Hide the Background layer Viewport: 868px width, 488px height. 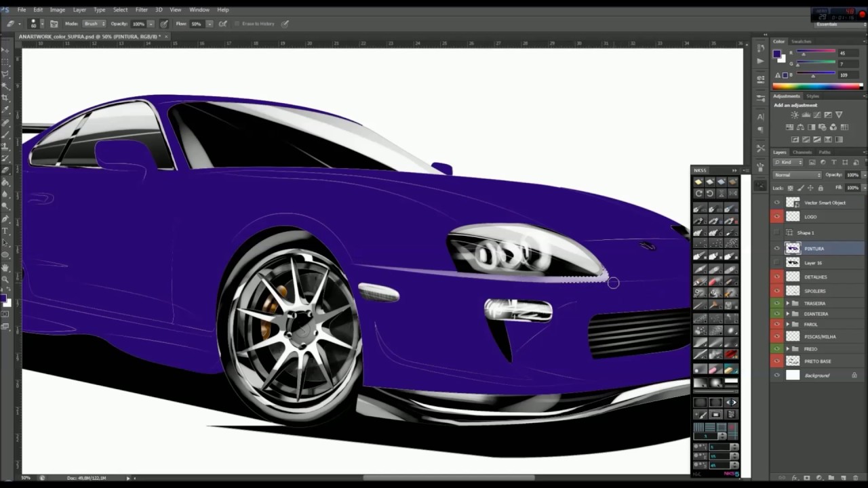click(777, 375)
